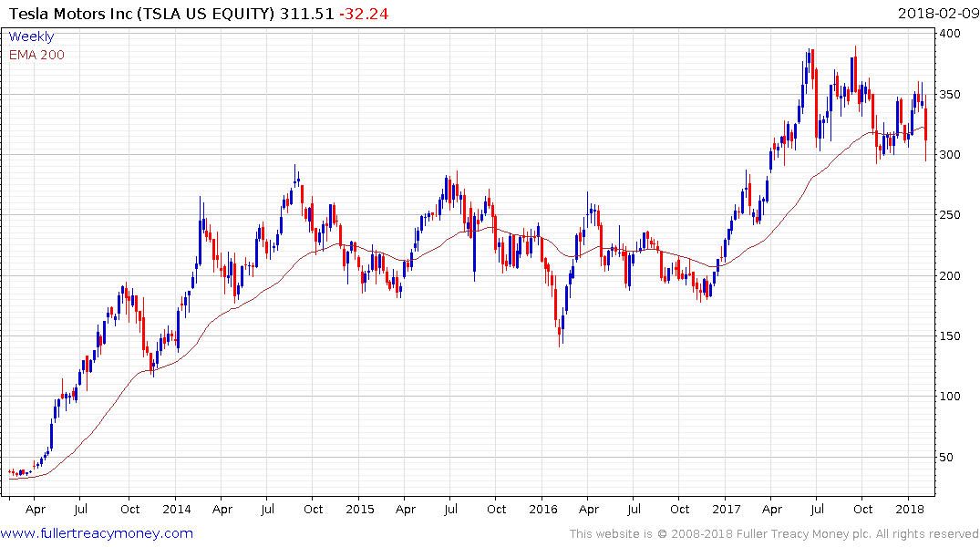Viewport: 980px width, 547px height.
Task: Click the 400 price axis label
Action: [950, 33]
